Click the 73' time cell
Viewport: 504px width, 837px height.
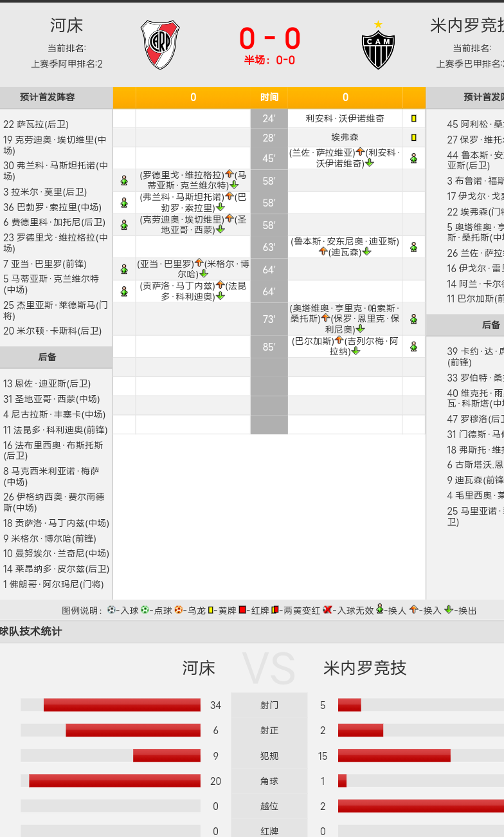(x=269, y=319)
